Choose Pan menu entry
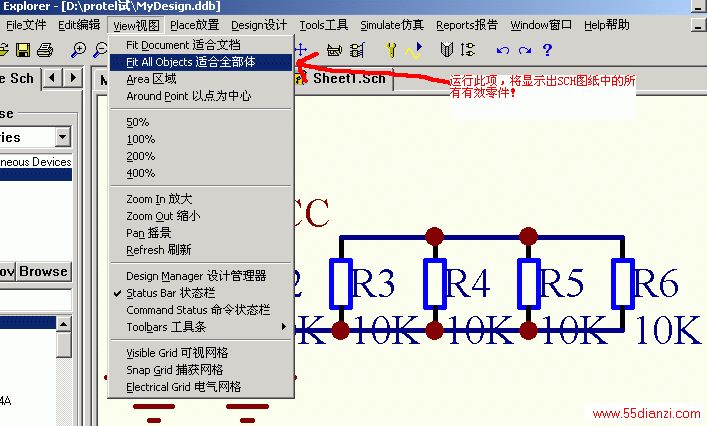This screenshot has width=707, height=426. click(201, 233)
